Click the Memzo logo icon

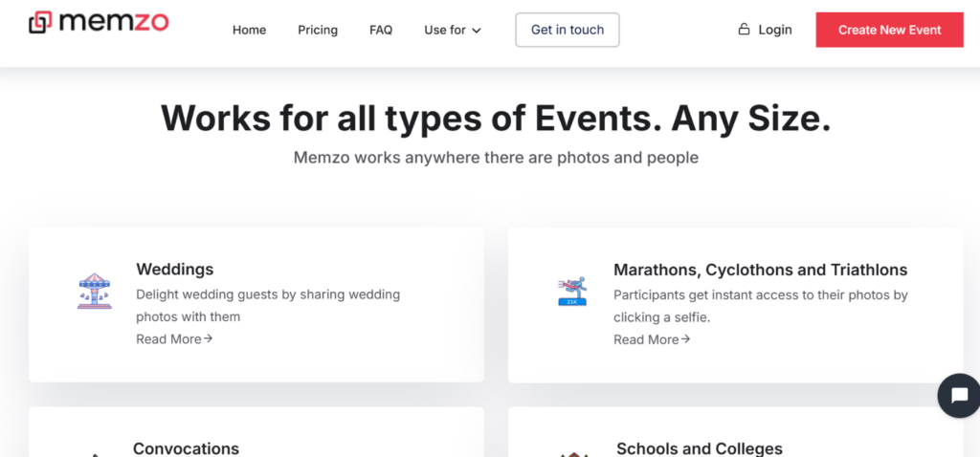pos(41,22)
